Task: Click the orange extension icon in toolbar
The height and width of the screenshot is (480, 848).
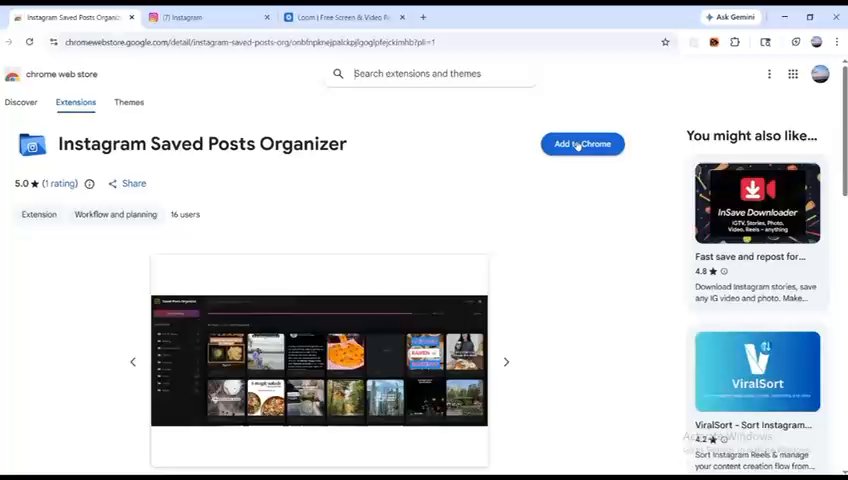Action: [x=714, y=42]
